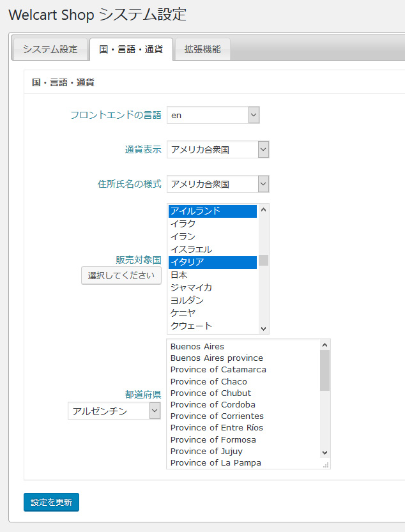Select the 国・言語・通貨 tab
The height and width of the screenshot is (532, 405).
(x=131, y=49)
